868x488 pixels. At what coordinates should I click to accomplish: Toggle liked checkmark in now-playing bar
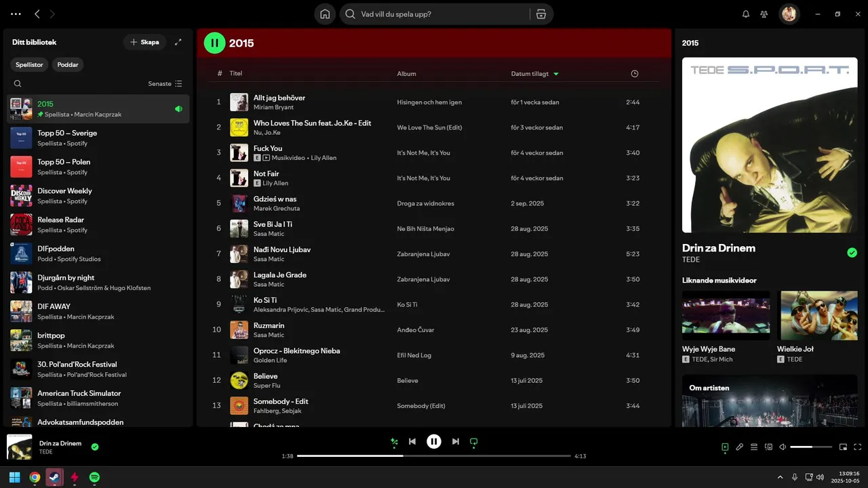point(95,447)
